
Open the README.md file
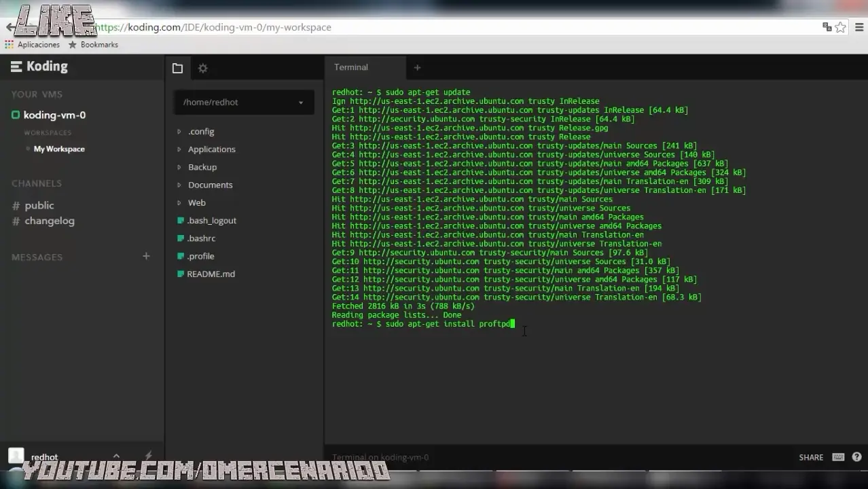point(211,274)
